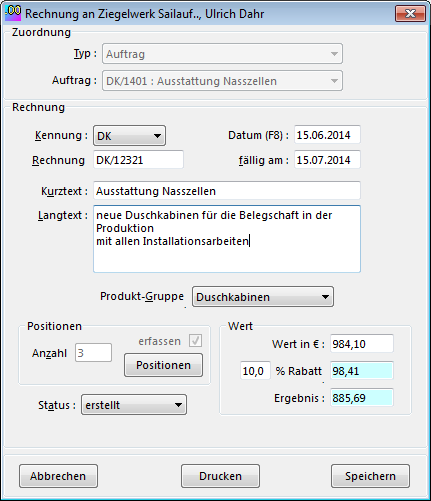This screenshot has height=501, width=431.
Task: Click the Positionen button
Action: point(163,365)
